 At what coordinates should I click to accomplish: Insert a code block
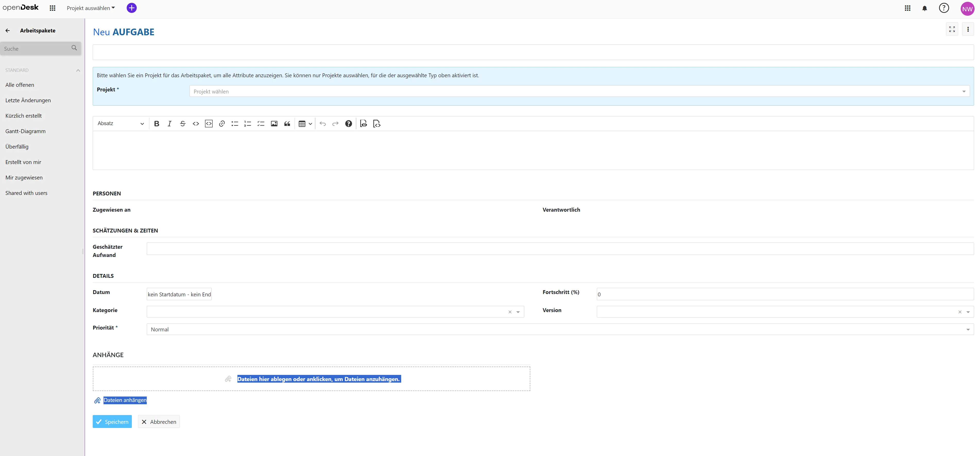pyautogui.click(x=209, y=124)
